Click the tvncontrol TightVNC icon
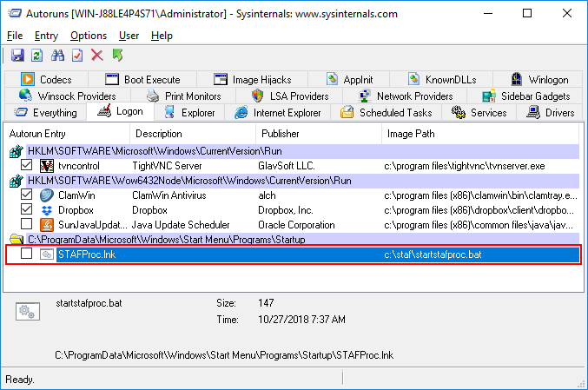Screen dimensions: 588x390 click(x=47, y=166)
